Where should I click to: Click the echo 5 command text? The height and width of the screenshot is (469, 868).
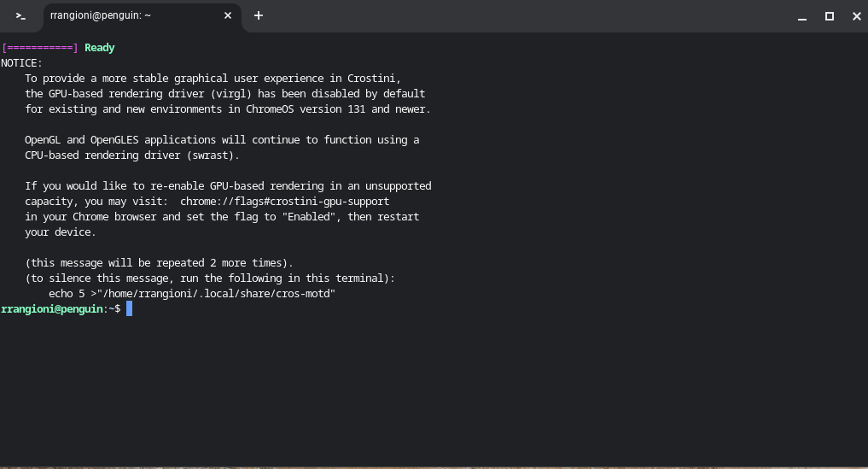pyautogui.click(x=67, y=293)
